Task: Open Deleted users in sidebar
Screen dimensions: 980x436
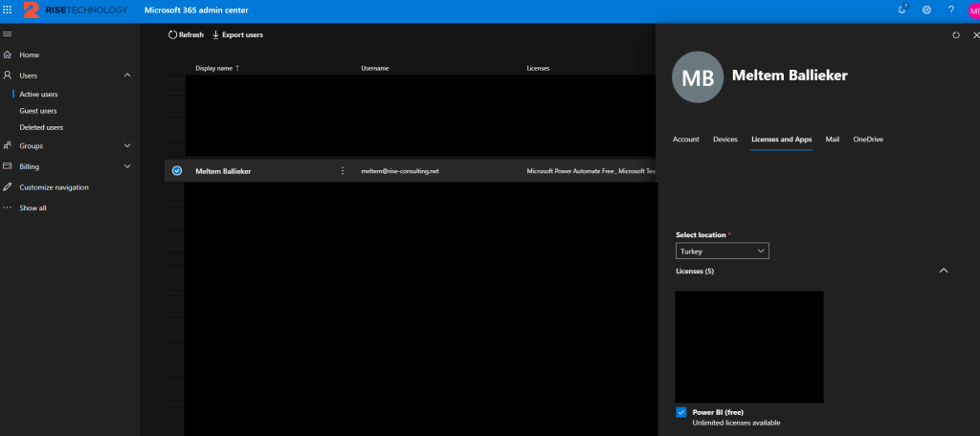Action: [41, 127]
